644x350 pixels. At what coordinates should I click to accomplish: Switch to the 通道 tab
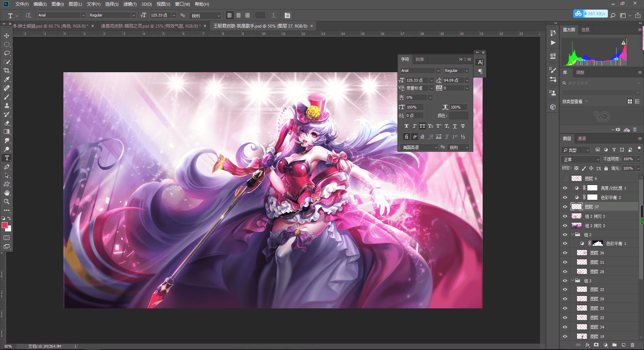pos(582,138)
